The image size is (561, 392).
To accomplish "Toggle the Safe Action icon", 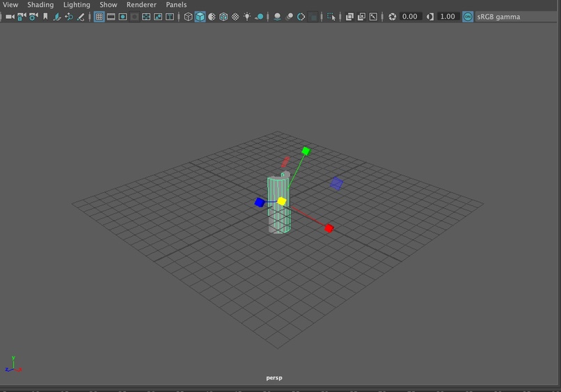I will [158, 17].
